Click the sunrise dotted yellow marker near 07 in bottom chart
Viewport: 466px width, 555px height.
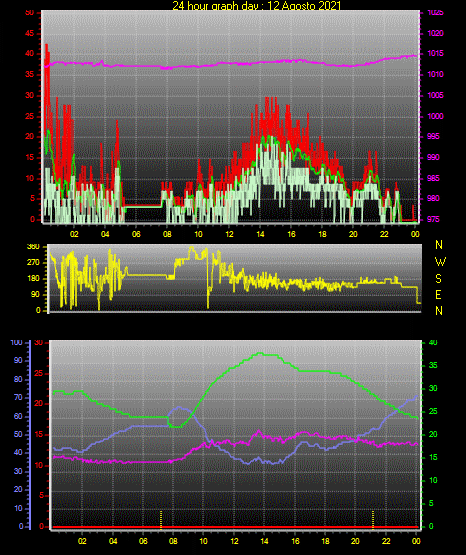(161, 520)
